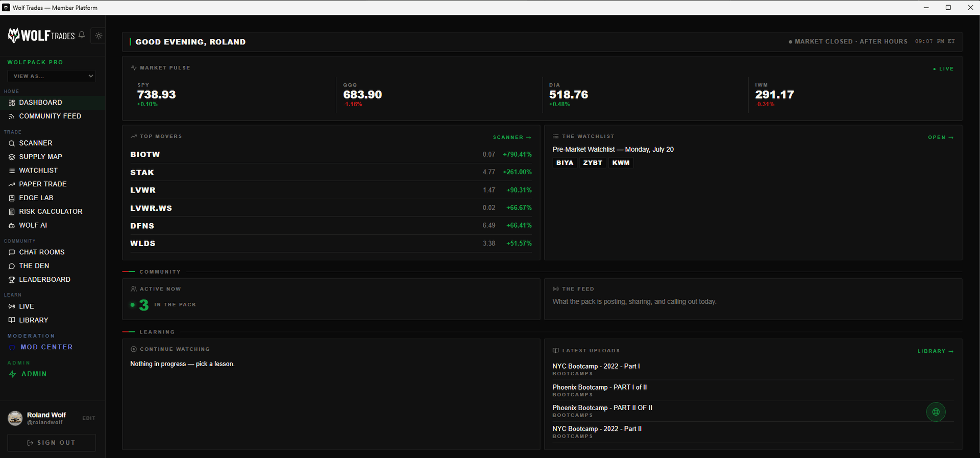Viewport: 980px width, 458px height.
Task: Click Pre-Market Watchlist Monday, July 20 title
Action: pyautogui.click(x=613, y=150)
